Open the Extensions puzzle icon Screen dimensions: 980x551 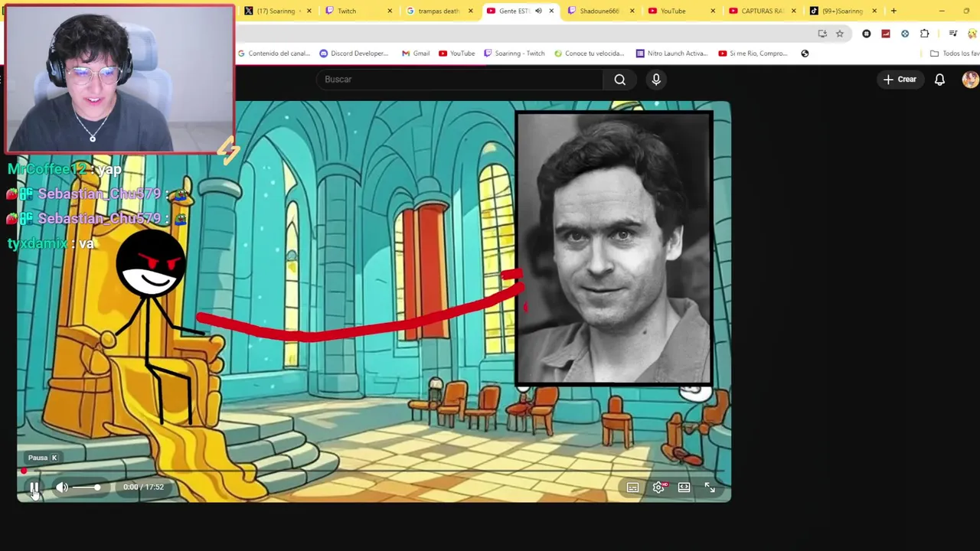pos(925,34)
